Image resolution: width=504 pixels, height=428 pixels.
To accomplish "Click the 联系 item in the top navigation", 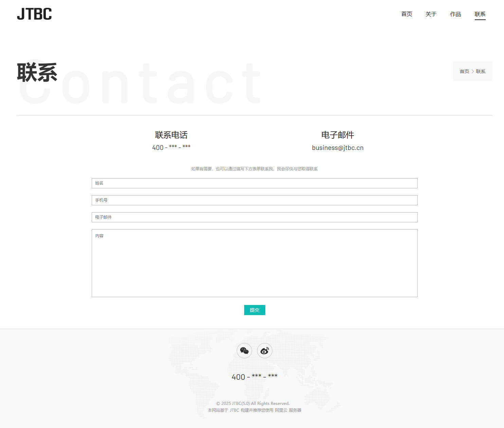I will click(480, 14).
